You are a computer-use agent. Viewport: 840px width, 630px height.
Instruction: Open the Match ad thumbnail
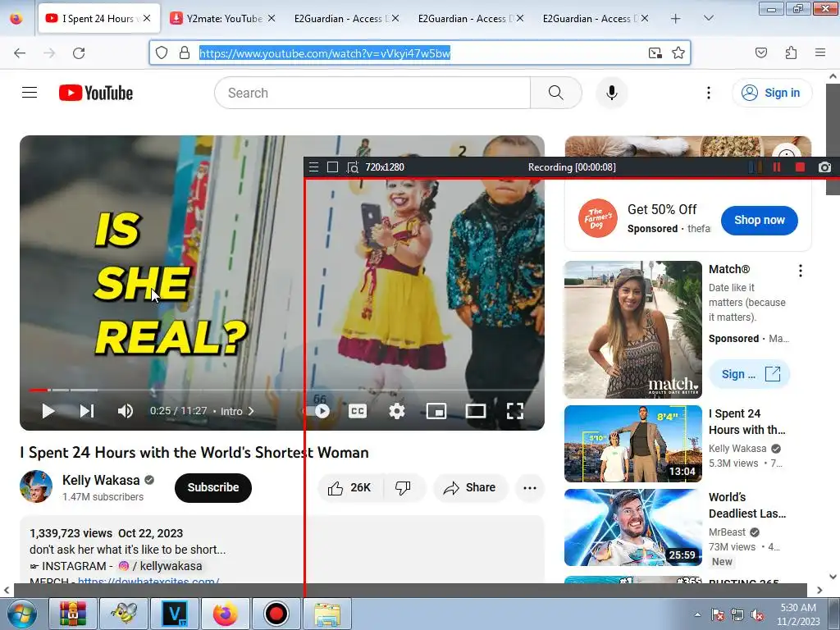(632, 330)
